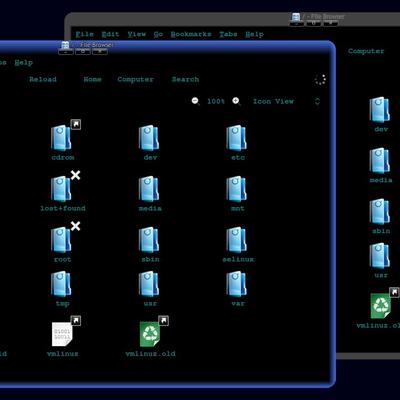Click Computer button in the front window
The image size is (400, 400).
click(136, 79)
